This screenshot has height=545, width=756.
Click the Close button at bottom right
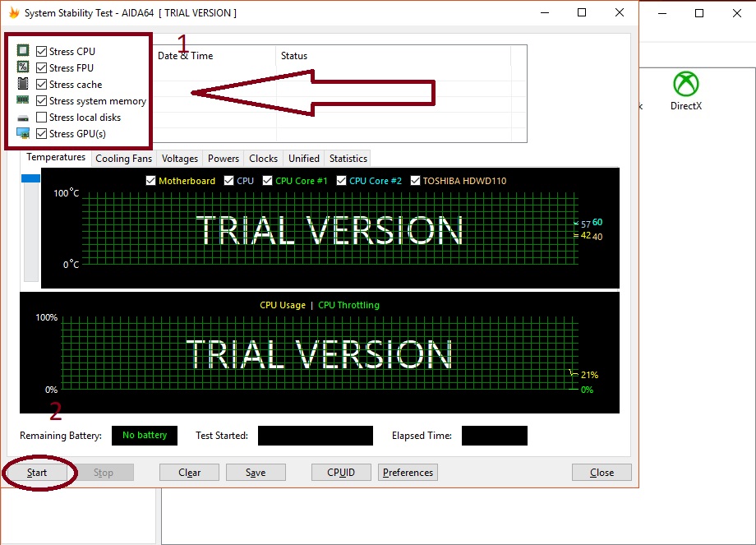point(602,473)
